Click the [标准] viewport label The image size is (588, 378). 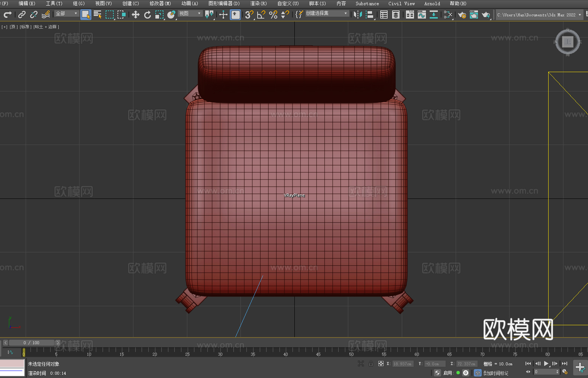[26, 27]
